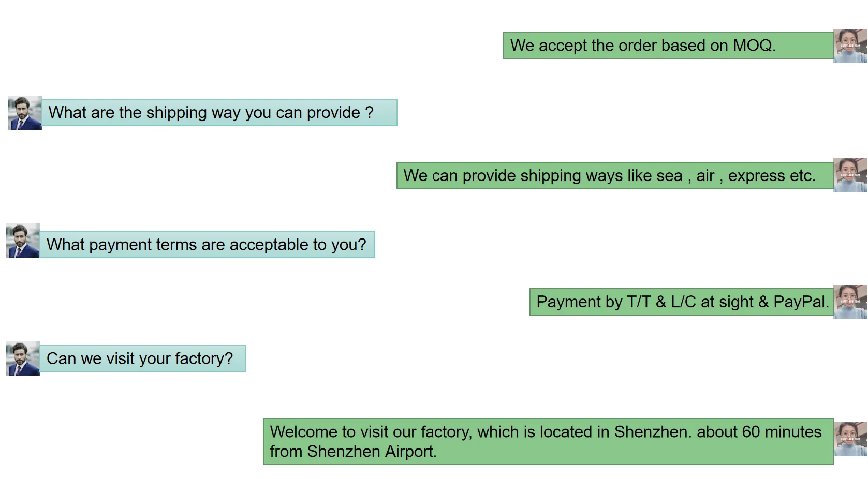Click the woman's avatar next to the PayPal reply
This screenshot has height=479, width=868.
coord(850,302)
